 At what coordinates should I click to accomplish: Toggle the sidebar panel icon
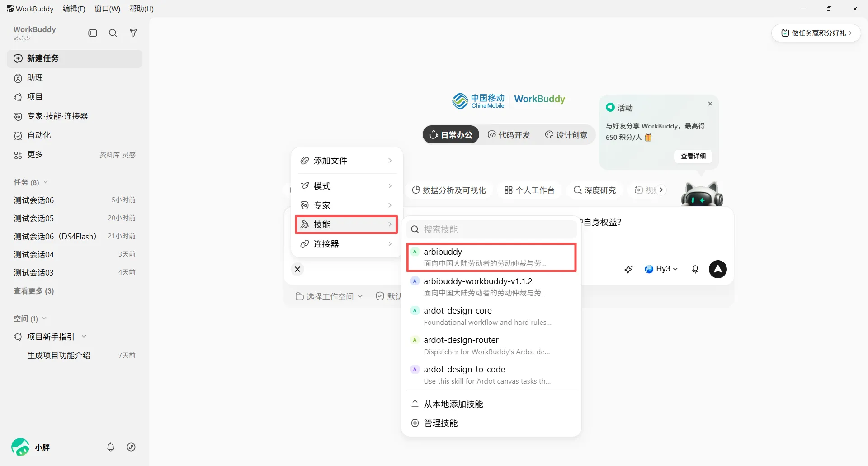(x=93, y=33)
